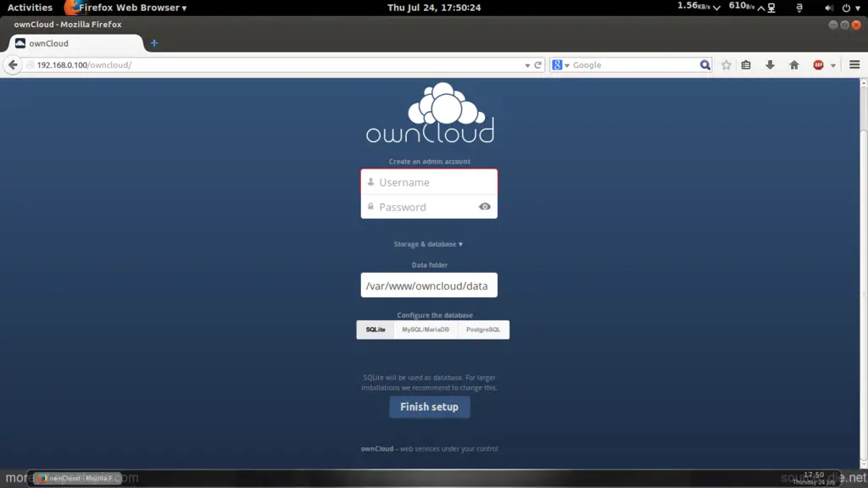Click the lock icon in Password field
Viewport: 868px width, 488px height.
(x=370, y=206)
